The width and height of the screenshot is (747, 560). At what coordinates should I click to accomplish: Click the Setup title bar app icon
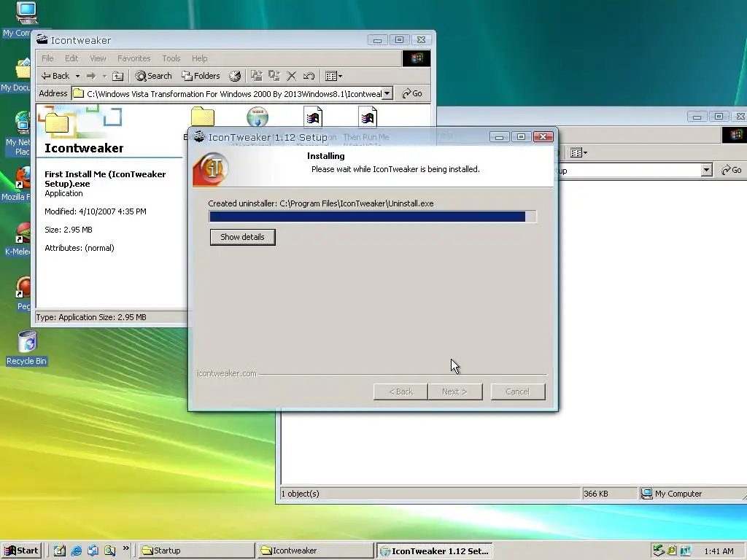tap(199, 136)
